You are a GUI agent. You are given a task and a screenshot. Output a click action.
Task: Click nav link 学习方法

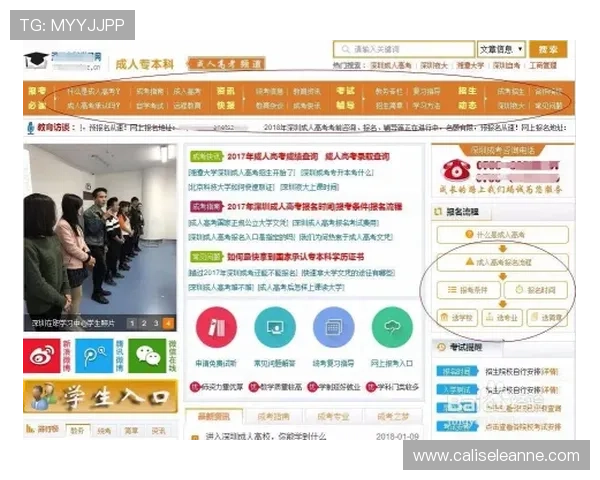pos(426,105)
